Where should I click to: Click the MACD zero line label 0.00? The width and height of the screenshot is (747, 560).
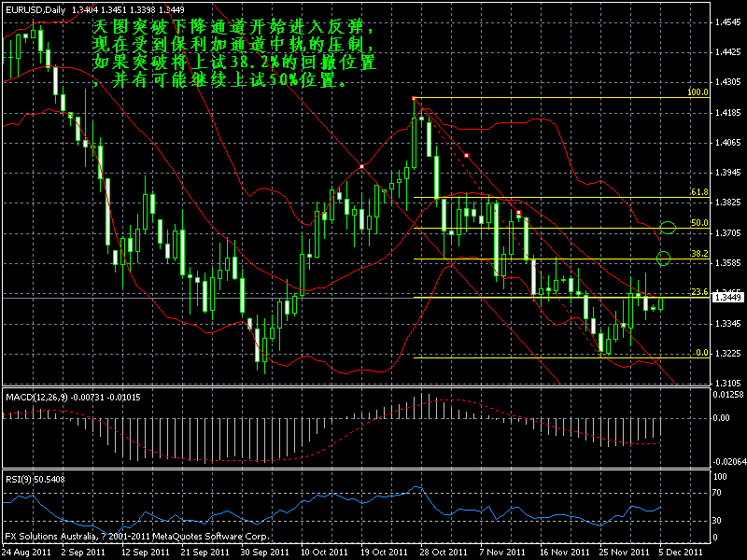tap(721, 418)
